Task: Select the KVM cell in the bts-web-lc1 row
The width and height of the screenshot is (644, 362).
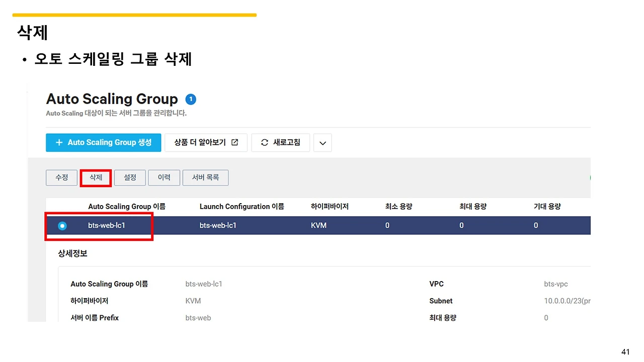Action: (x=318, y=225)
